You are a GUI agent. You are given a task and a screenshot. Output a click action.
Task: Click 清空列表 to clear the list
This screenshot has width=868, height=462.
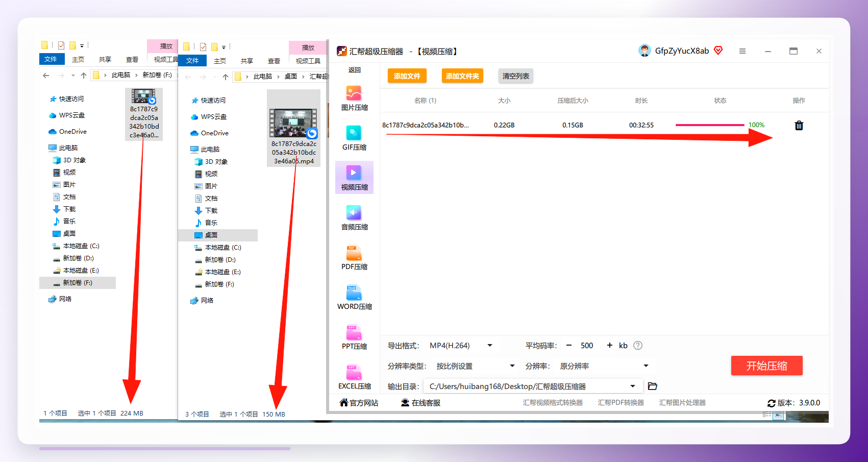click(x=516, y=76)
